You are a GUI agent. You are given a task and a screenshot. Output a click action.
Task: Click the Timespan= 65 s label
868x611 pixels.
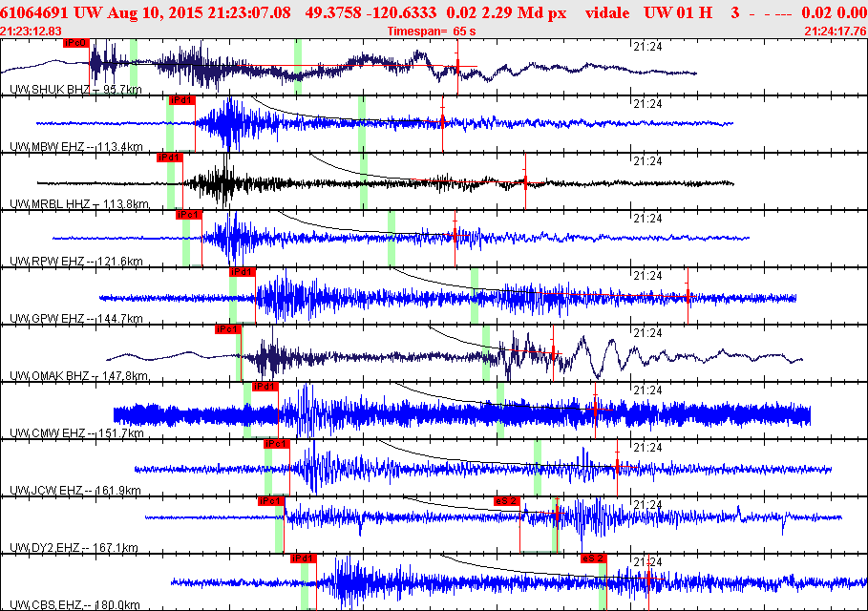[x=432, y=31]
